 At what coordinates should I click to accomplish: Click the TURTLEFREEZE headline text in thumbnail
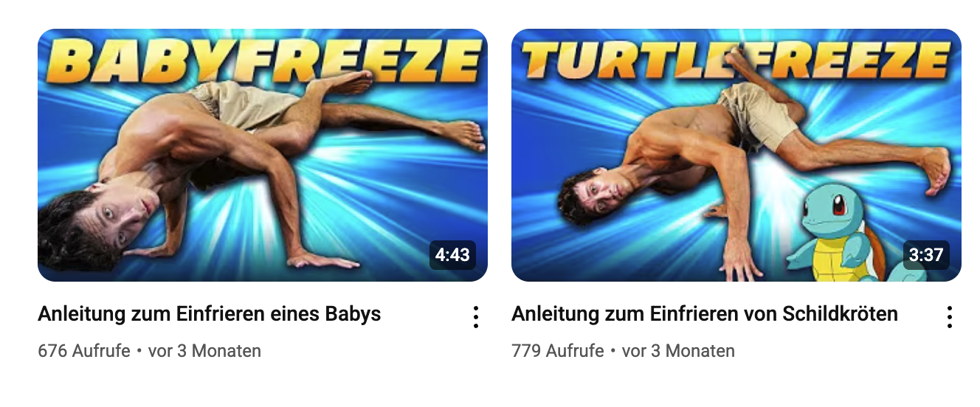point(736,60)
